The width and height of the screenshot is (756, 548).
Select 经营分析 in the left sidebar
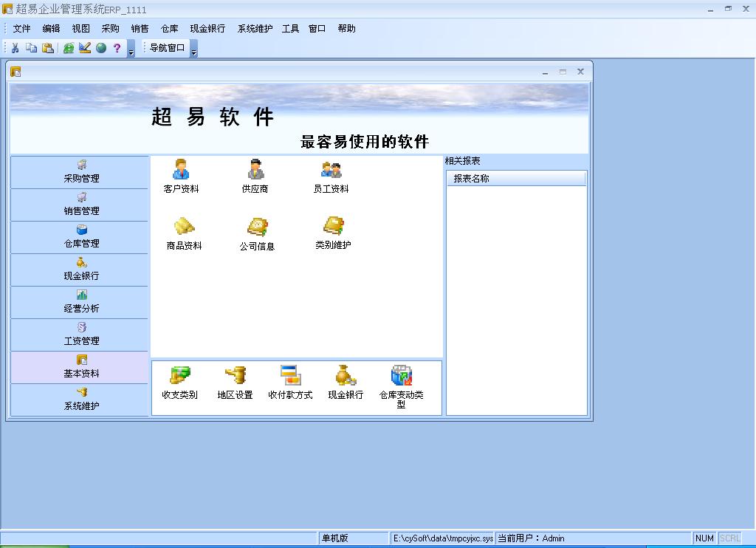click(80, 303)
